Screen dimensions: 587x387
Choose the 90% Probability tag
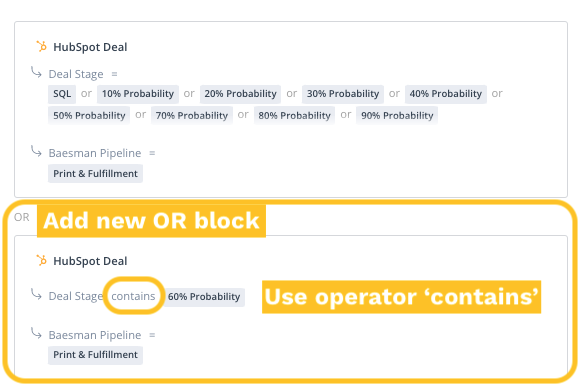(x=397, y=115)
